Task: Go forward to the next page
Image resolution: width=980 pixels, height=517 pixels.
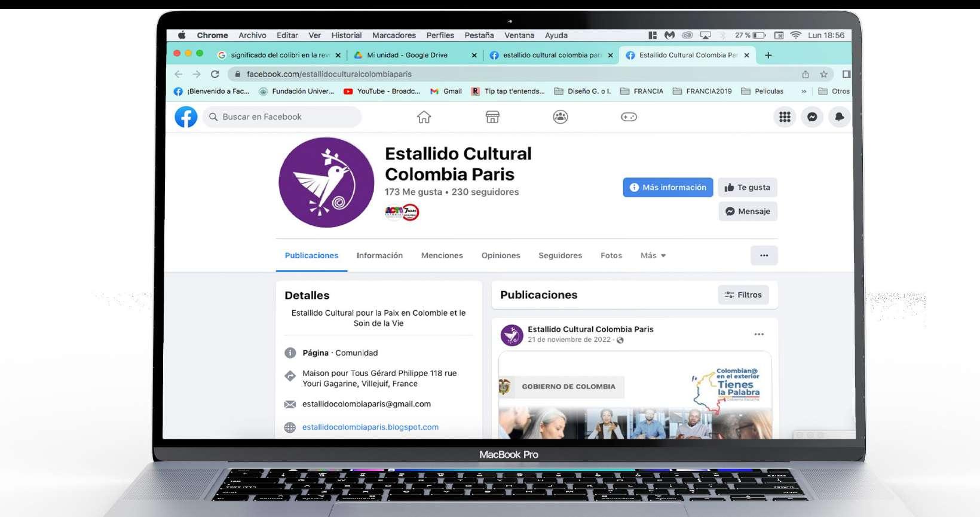Action: click(x=196, y=74)
